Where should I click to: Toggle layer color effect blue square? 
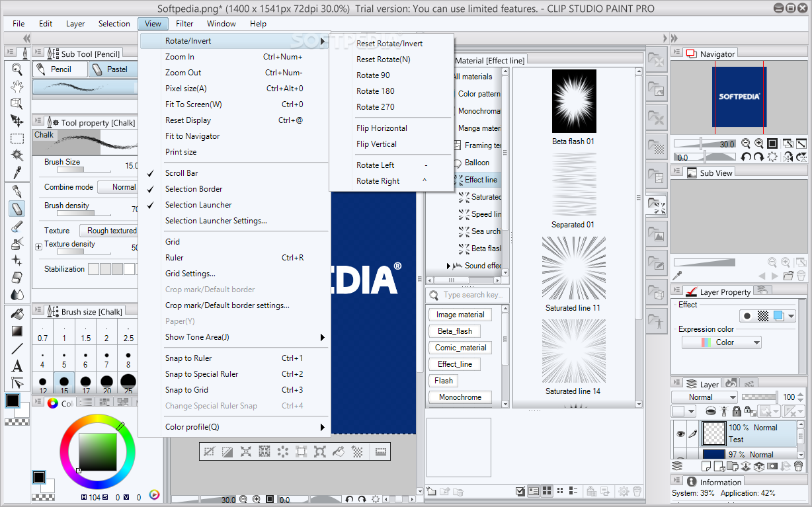778,316
